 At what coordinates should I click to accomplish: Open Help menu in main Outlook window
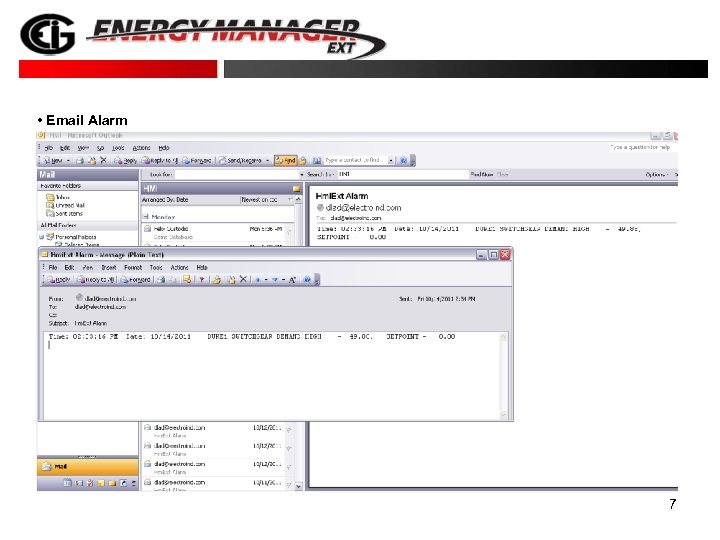[164, 148]
